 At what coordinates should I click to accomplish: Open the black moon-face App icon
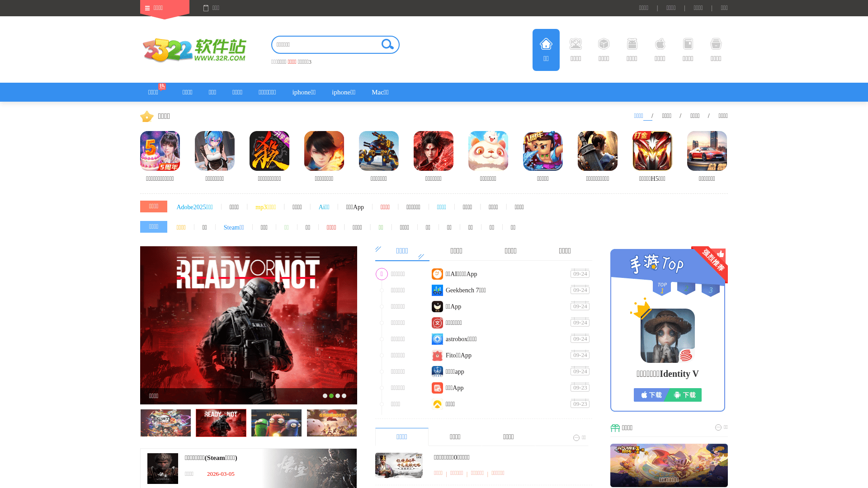(437, 306)
